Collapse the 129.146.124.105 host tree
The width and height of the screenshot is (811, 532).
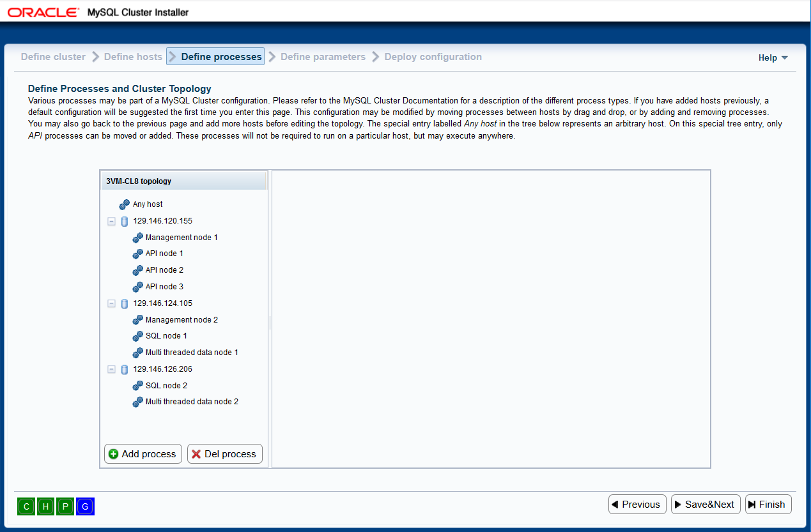112,303
